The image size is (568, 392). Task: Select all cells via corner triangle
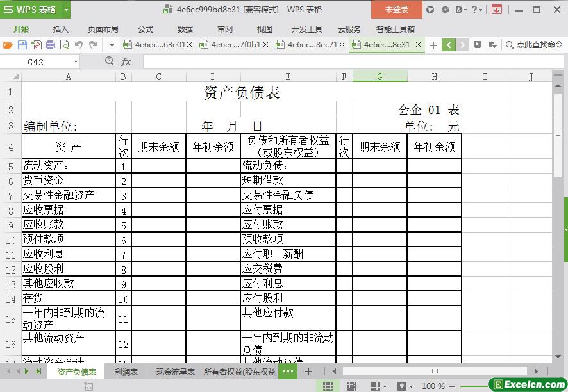(15, 76)
